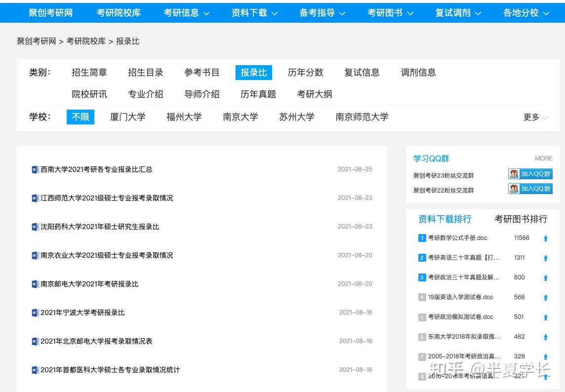The height and width of the screenshot is (392, 565).
Task: Expand 各地分校 navigation dropdown
Action: pyautogui.click(x=526, y=13)
